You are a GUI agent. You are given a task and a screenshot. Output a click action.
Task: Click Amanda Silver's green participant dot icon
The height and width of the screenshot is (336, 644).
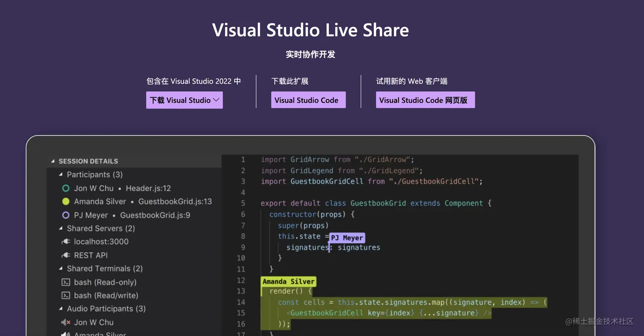point(66,201)
